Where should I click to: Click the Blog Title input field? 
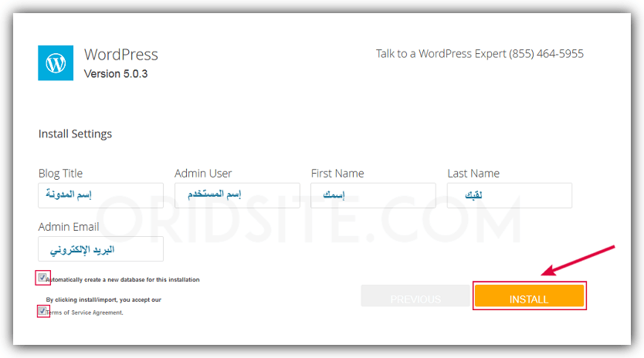100,195
